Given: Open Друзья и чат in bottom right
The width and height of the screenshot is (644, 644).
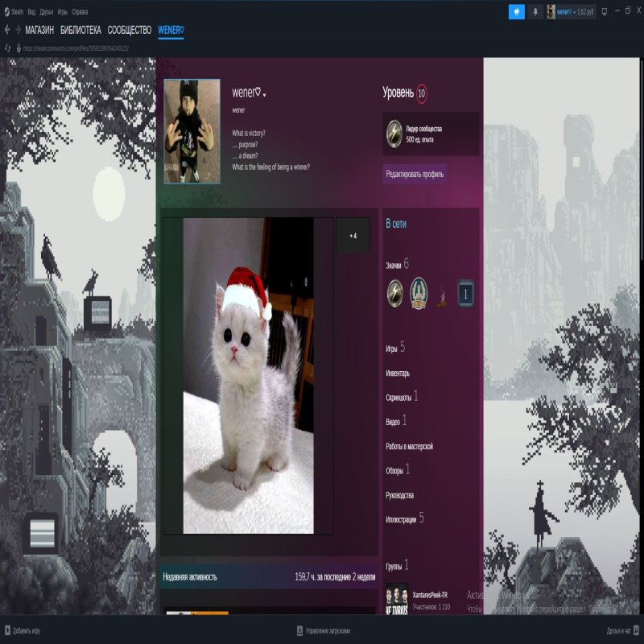Looking at the screenshot, I should tap(618, 630).
